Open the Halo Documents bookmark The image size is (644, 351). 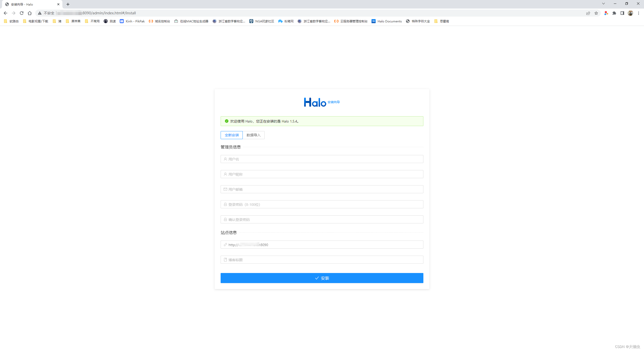(x=387, y=21)
